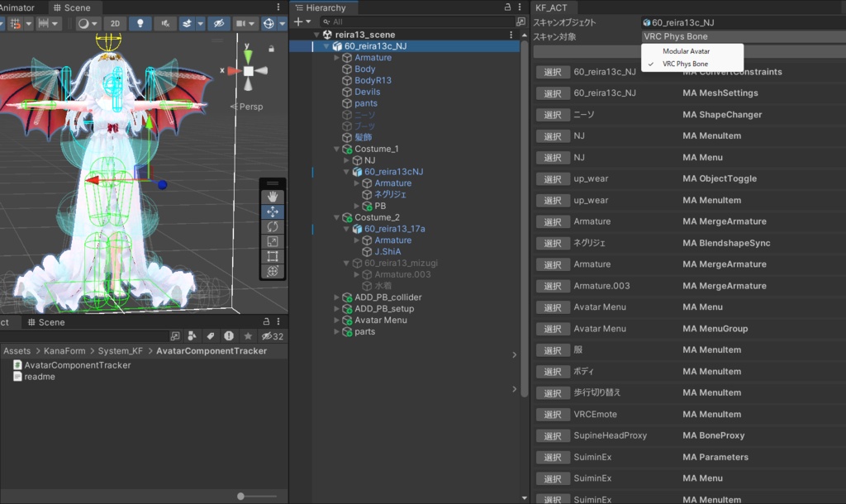Expand ADD_PB_collider object
This screenshot has height=504, width=846.
tap(337, 297)
